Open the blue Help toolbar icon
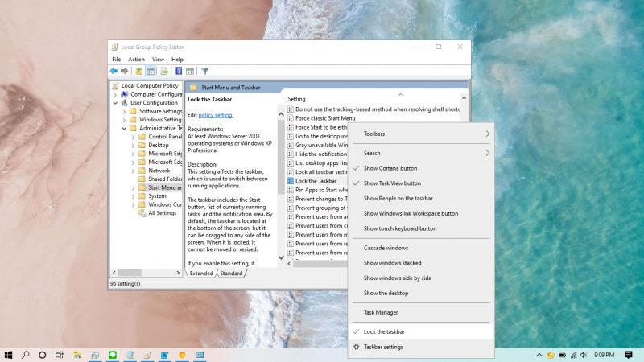 [x=179, y=71]
